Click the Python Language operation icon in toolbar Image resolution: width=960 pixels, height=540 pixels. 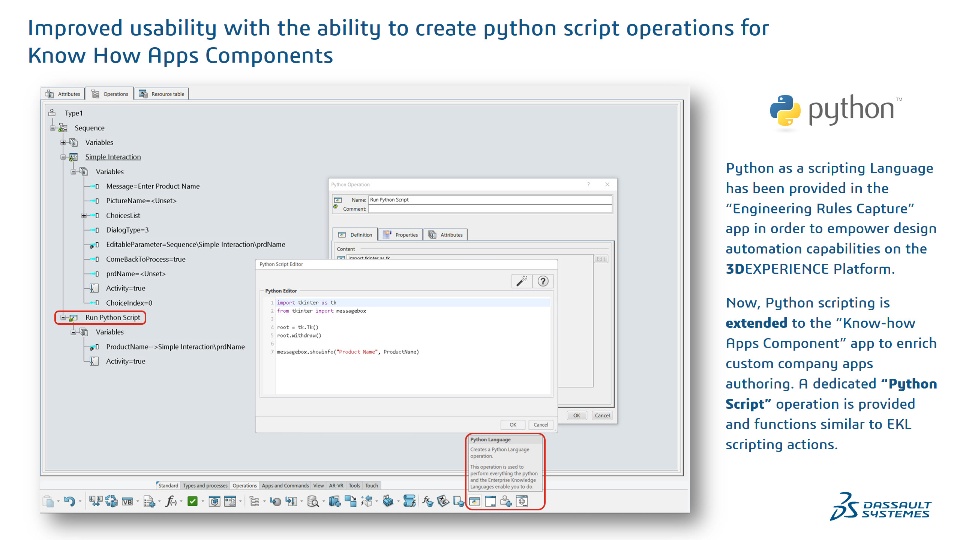pos(474,501)
